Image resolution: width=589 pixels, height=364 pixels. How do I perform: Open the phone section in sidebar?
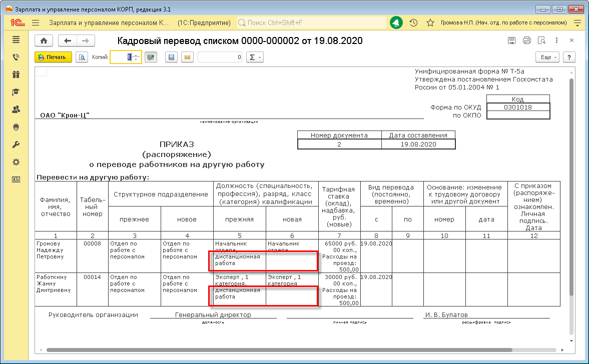click(x=16, y=57)
